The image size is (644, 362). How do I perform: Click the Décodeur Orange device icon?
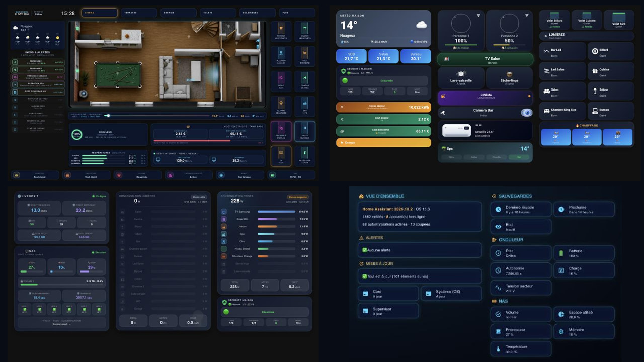(x=223, y=256)
